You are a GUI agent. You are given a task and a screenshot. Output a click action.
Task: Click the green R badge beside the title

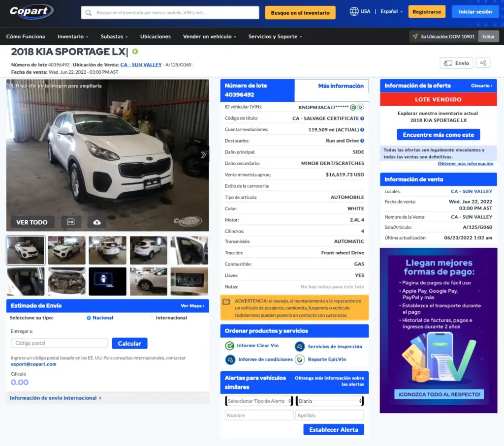tap(135, 51)
